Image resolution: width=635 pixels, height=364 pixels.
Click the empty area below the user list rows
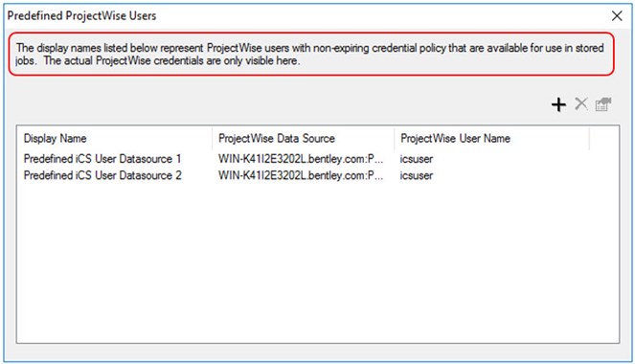coord(318,263)
